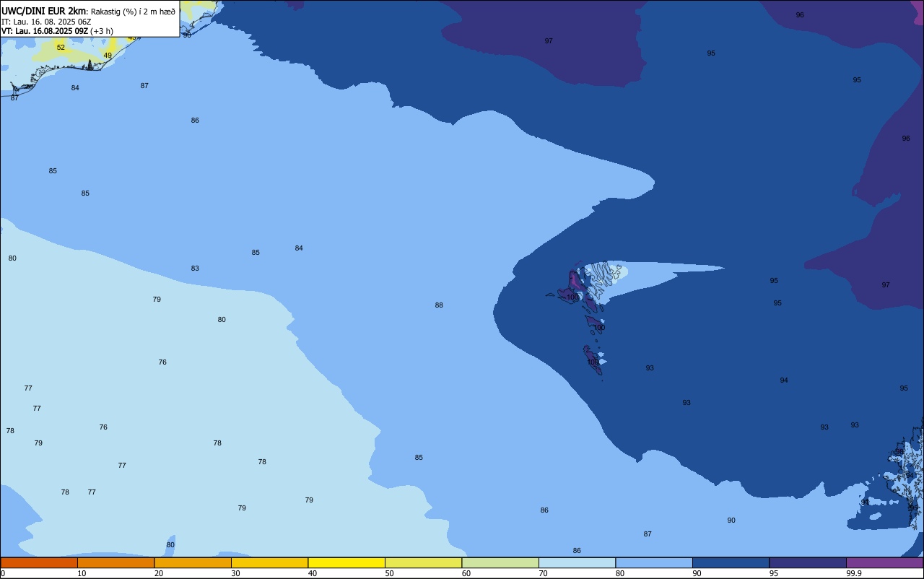Viewport: 924px width, 579px height.
Task: Click the 'Rakastig (%) í 2 m hæð' label
Action: pos(133,12)
